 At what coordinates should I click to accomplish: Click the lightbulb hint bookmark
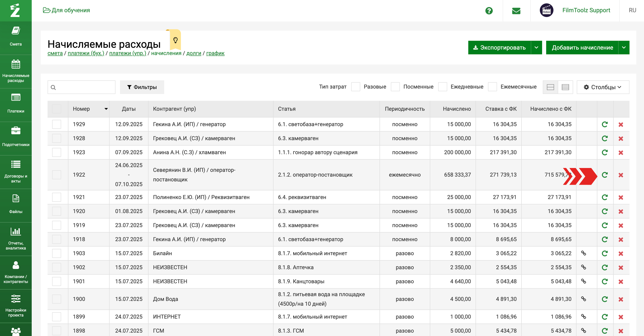[175, 40]
